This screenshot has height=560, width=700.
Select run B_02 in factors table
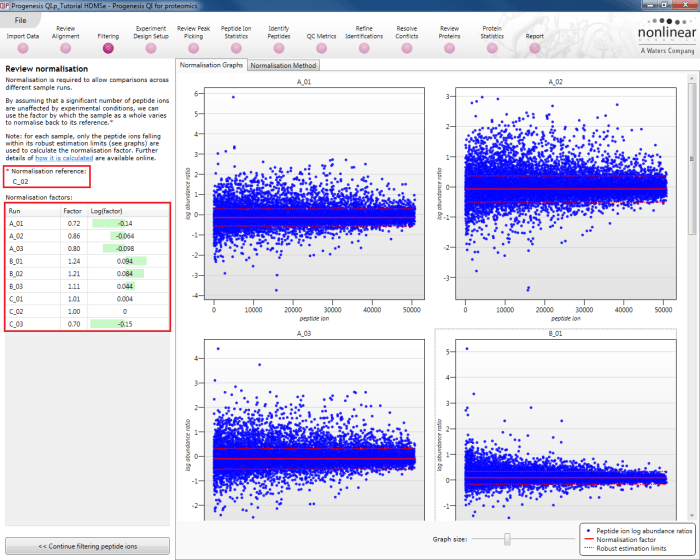pyautogui.click(x=88, y=273)
